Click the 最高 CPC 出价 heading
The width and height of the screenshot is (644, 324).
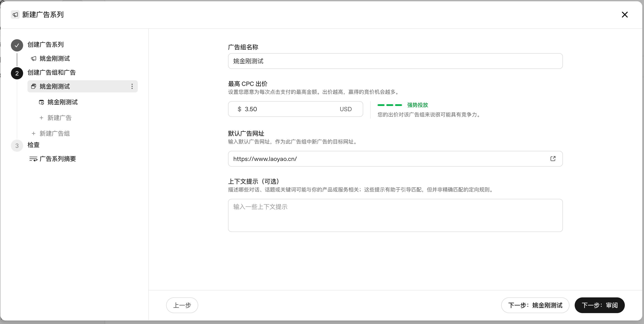(x=247, y=84)
